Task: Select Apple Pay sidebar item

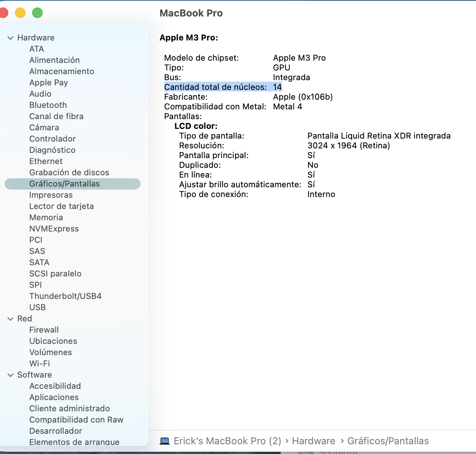Action: [49, 83]
